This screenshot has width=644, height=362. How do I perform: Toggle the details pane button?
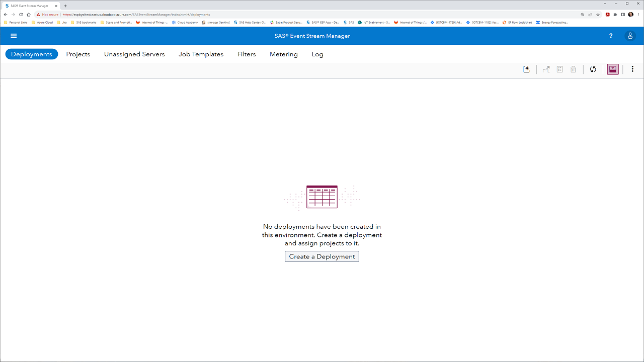[613, 69]
